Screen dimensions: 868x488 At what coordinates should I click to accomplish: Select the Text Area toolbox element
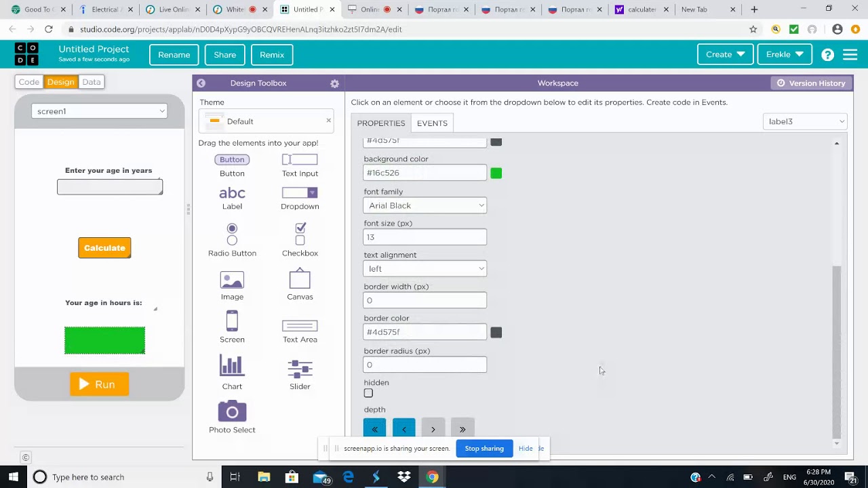pos(300,331)
